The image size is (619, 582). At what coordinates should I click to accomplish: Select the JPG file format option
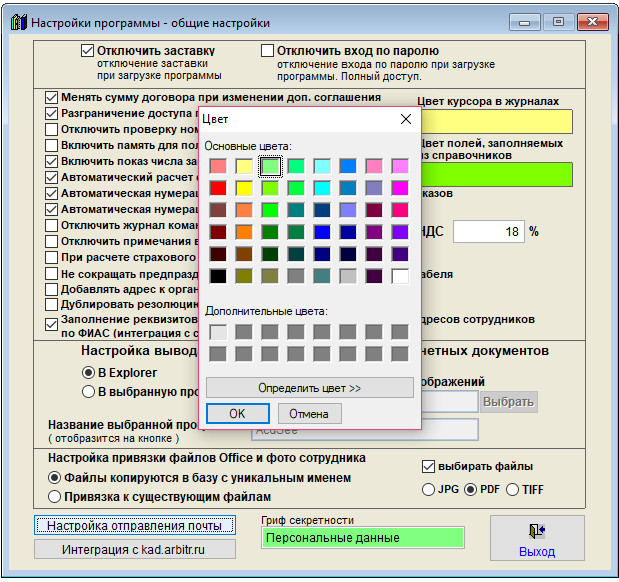pyautogui.click(x=429, y=489)
